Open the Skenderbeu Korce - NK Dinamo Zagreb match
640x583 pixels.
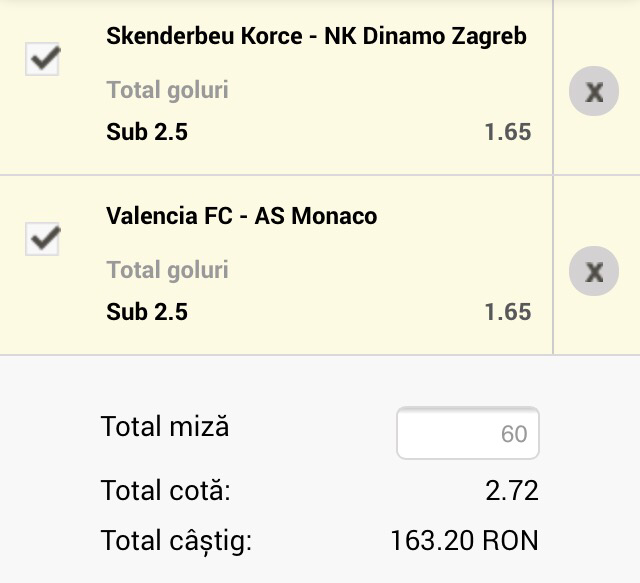[x=316, y=37]
